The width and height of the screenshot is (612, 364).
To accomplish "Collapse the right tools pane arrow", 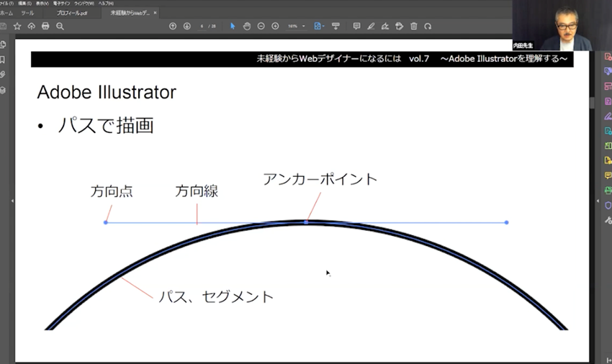I will [598, 201].
